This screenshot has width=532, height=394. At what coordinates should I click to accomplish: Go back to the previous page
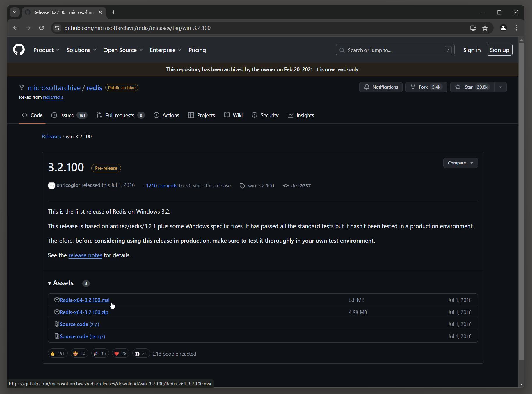[x=15, y=28]
